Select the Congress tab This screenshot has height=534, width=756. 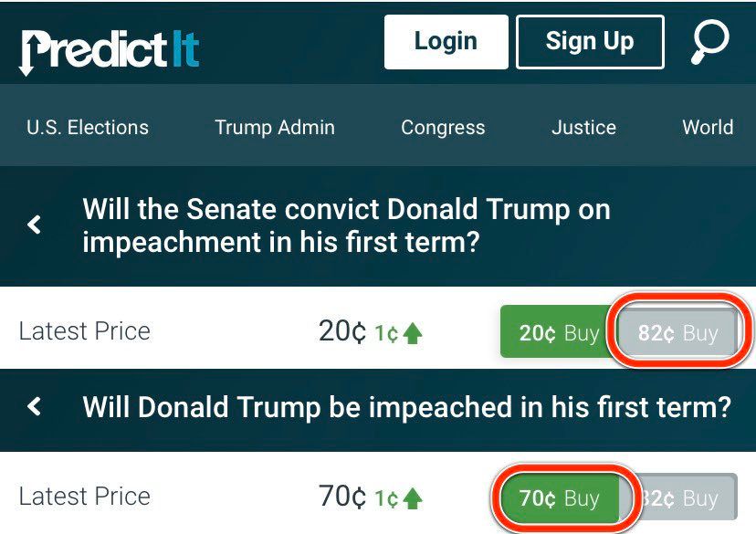[x=443, y=128]
